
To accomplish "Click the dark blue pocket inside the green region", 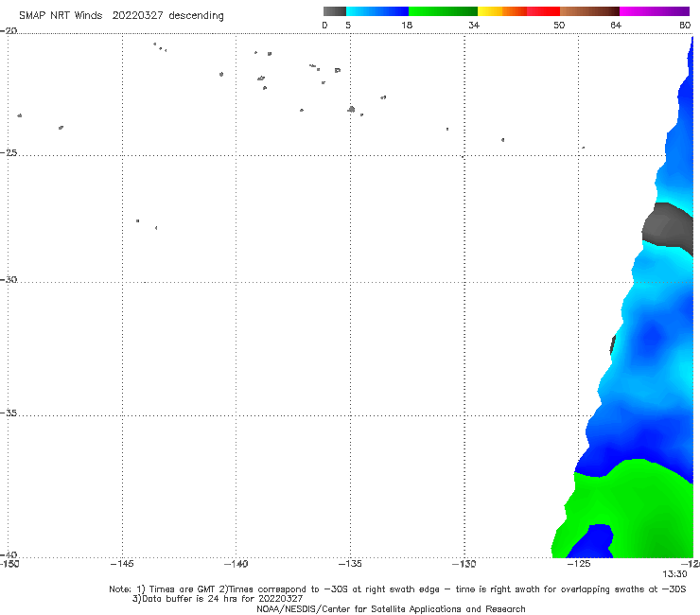I will (x=591, y=541).
